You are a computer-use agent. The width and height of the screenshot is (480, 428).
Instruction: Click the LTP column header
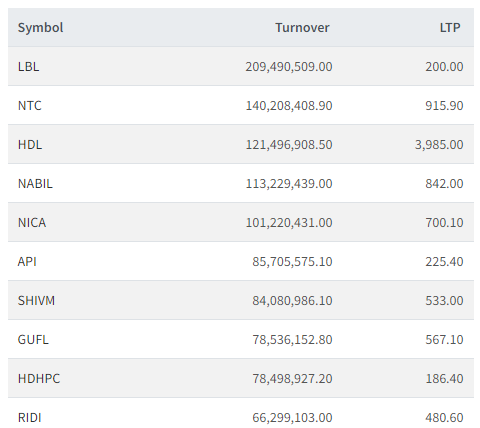coord(450,28)
